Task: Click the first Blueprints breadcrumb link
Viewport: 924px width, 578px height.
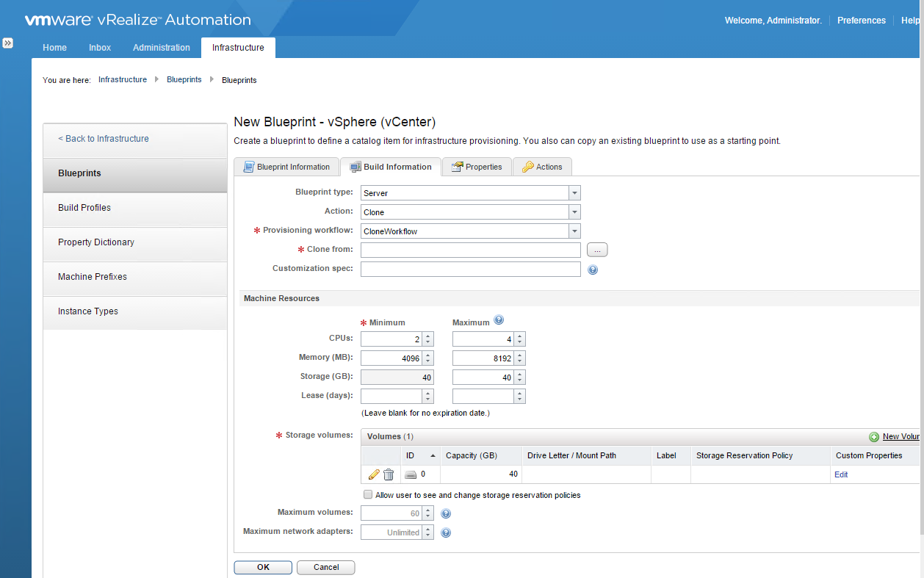Action: point(184,79)
